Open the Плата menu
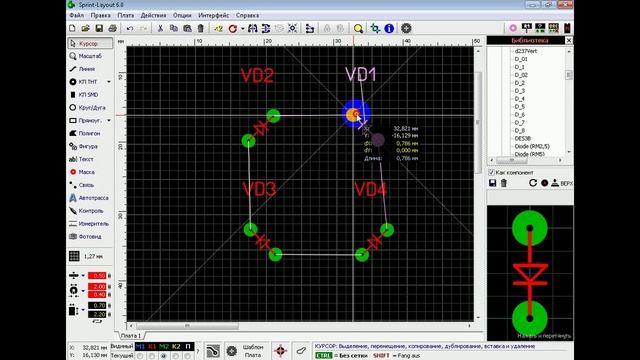Image resolution: width=640 pixels, height=360 pixels. click(x=125, y=15)
